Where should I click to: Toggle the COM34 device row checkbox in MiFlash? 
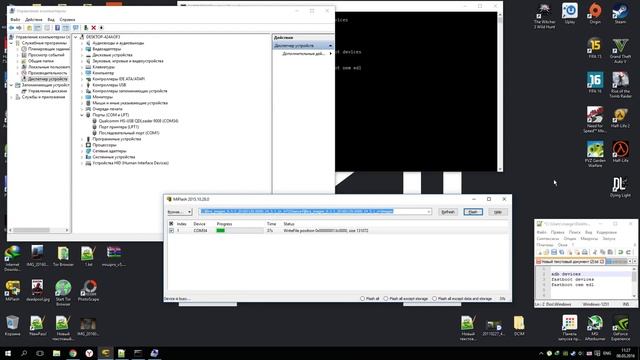click(x=171, y=231)
